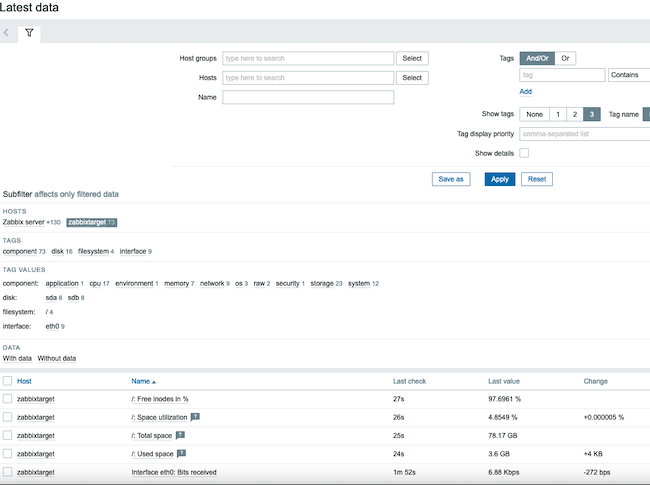Viewport: 650px width, 485px height.
Task: Click help icon beside Total space
Action: 180,434
